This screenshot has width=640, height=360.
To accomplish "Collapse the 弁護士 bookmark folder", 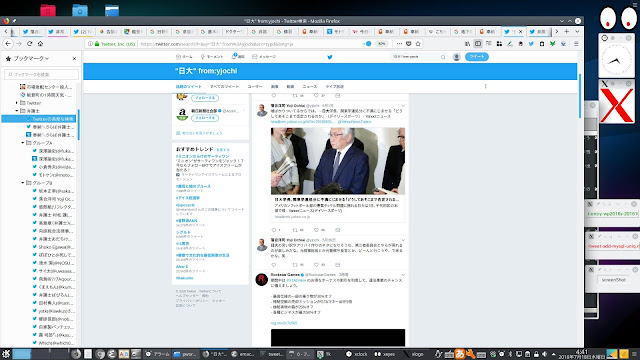I will 17,111.
